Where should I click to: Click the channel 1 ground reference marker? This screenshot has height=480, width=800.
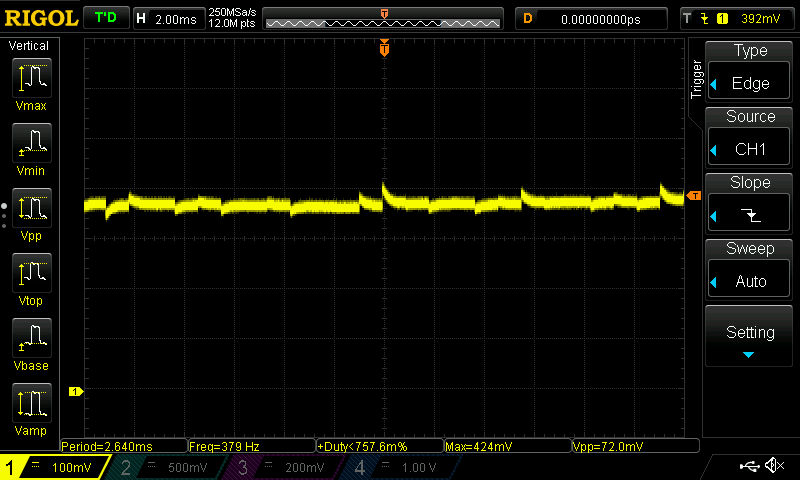pos(76,391)
